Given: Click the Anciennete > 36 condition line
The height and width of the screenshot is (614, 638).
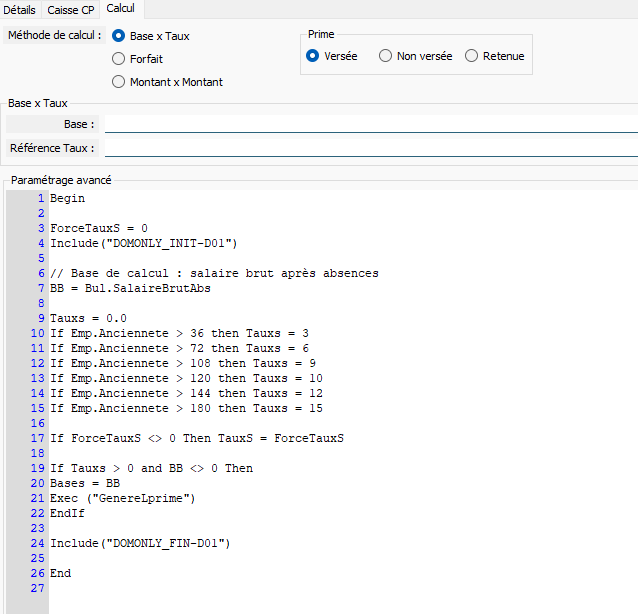Looking at the screenshot, I should 179,333.
